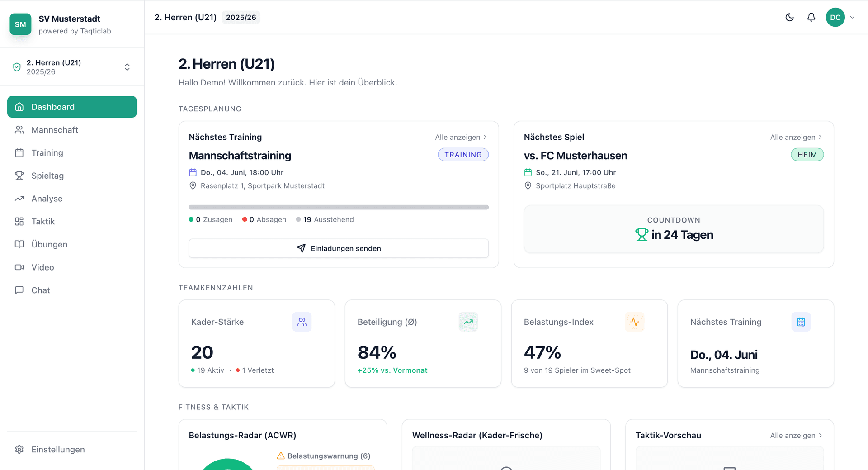Screen dimensions: 868x470
Task: Show all in Taktik-Vorschau card
Action: (796, 435)
